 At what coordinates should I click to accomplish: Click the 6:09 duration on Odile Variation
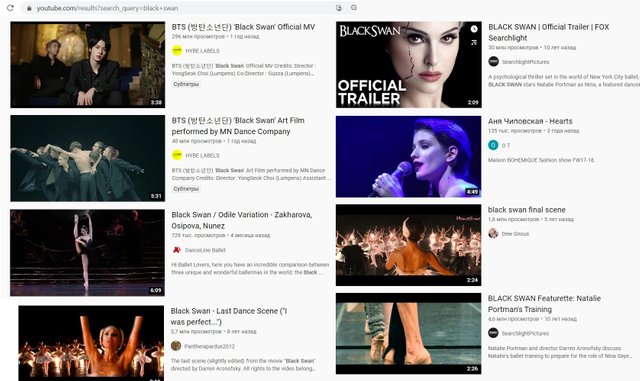pos(156,290)
